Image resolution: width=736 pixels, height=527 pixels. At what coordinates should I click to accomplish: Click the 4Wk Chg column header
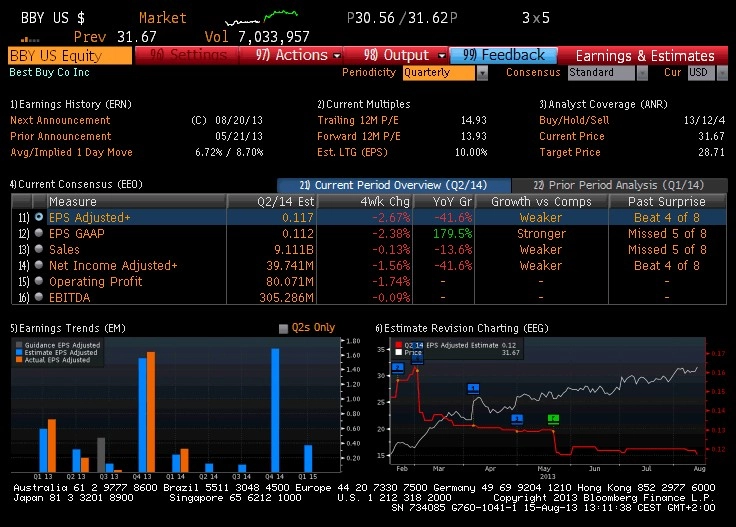[365, 201]
